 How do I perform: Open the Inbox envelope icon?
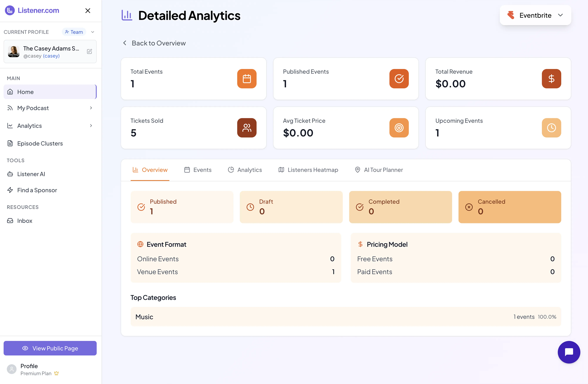[10, 220]
